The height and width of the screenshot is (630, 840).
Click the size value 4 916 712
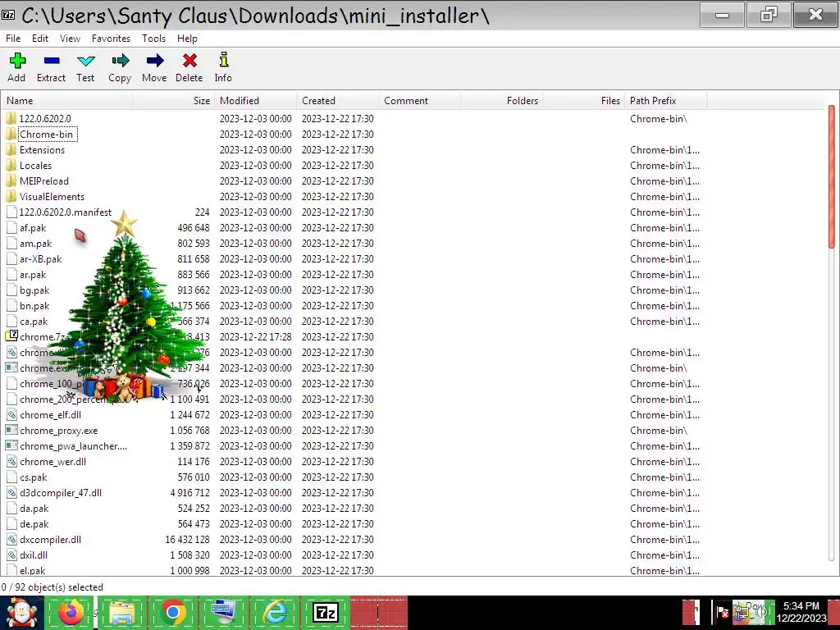[189, 492]
